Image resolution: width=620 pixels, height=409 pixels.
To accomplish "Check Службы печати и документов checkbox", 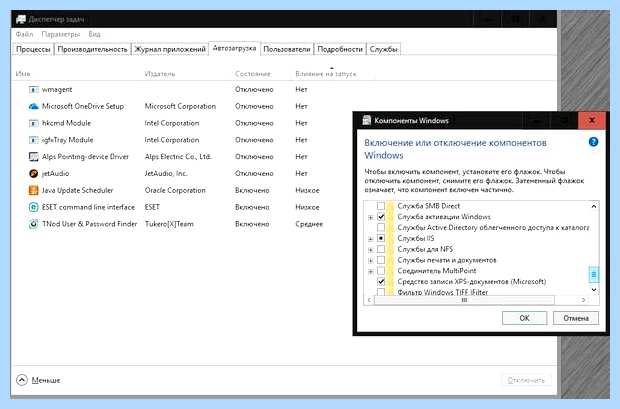I will pyautogui.click(x=381, y=260).
